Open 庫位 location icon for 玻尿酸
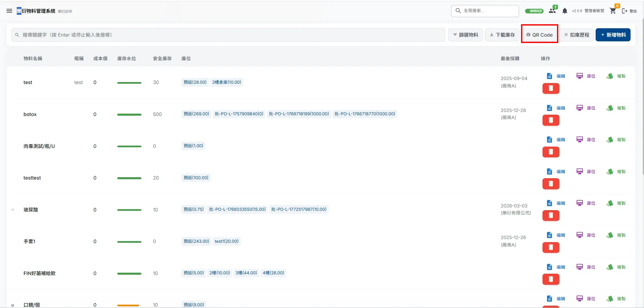 579,203
